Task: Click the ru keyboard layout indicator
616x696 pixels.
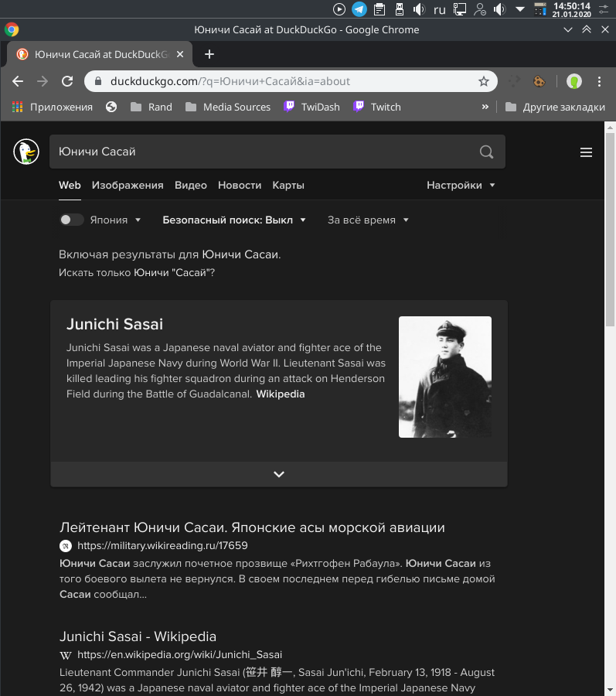Action: (x=440, y=9)
